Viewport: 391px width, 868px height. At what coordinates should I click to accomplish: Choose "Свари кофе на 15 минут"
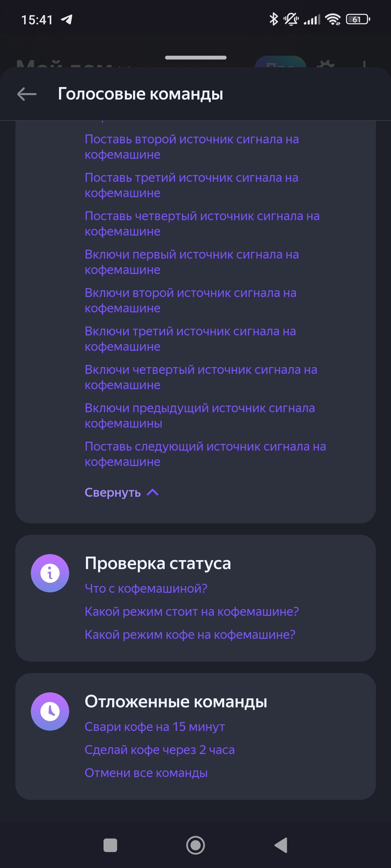(154, 727)
